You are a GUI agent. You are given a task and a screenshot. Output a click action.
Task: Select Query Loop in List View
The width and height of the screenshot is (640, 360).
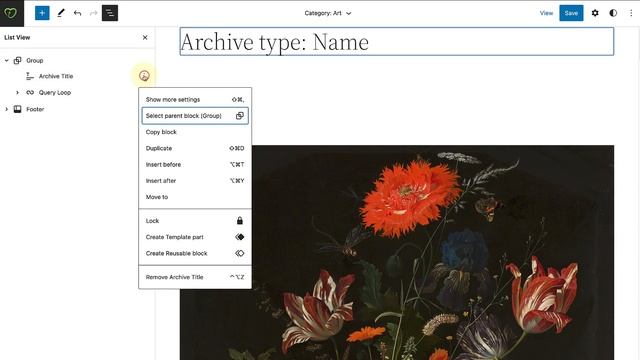55,93
